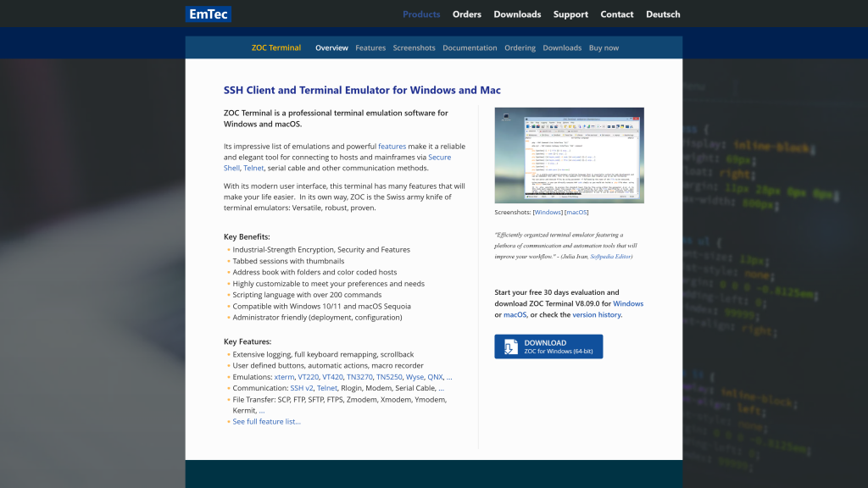Click 'User defined buttons, automatic actions, macro recorder'
This screenshot has height=488, width=868.
coord(328,366)
